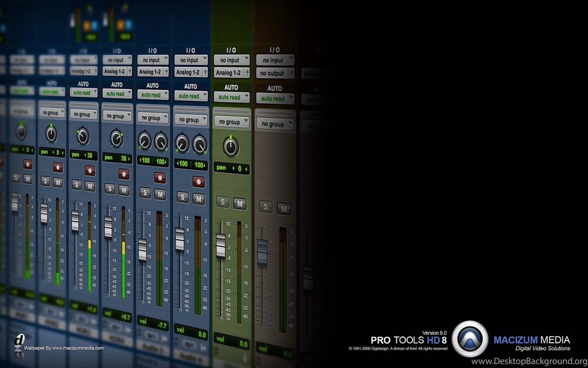The width and height of the screenshot is (588, 368).
Task: Open Analog 1-2 on vol +0.7 channel
Action: (x=117, y=71)
